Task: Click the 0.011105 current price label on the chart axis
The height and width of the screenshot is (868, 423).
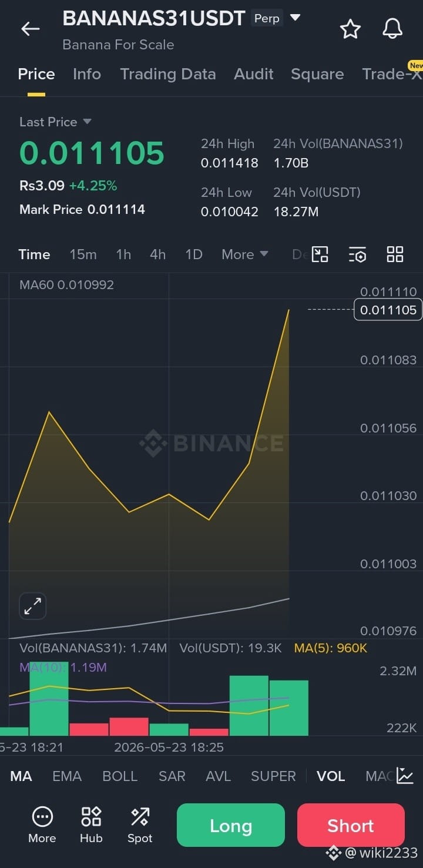Action: (388, 310)
